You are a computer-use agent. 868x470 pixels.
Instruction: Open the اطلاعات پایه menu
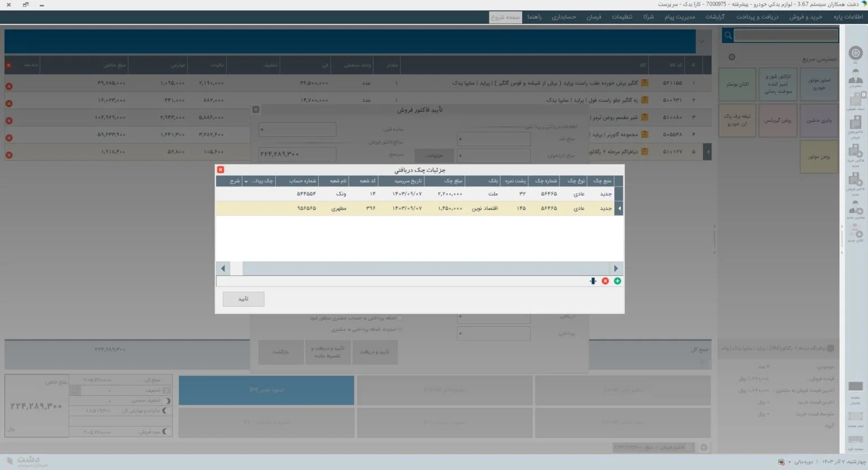[848, 17]
